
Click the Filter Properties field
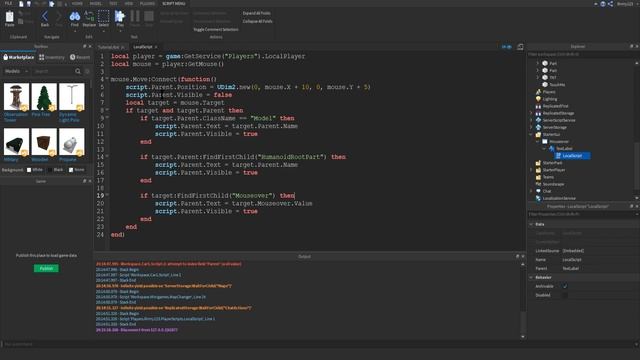(580, 214)
